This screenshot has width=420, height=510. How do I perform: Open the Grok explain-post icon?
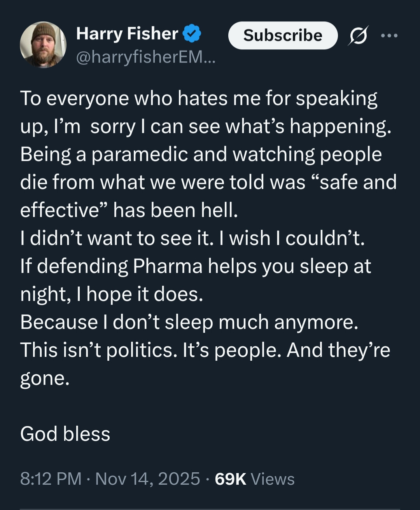pyautogui.click(x=358, y=35)
